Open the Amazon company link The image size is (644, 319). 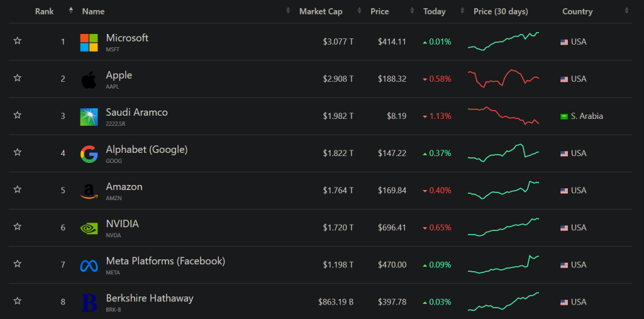[x=124, y=187]
